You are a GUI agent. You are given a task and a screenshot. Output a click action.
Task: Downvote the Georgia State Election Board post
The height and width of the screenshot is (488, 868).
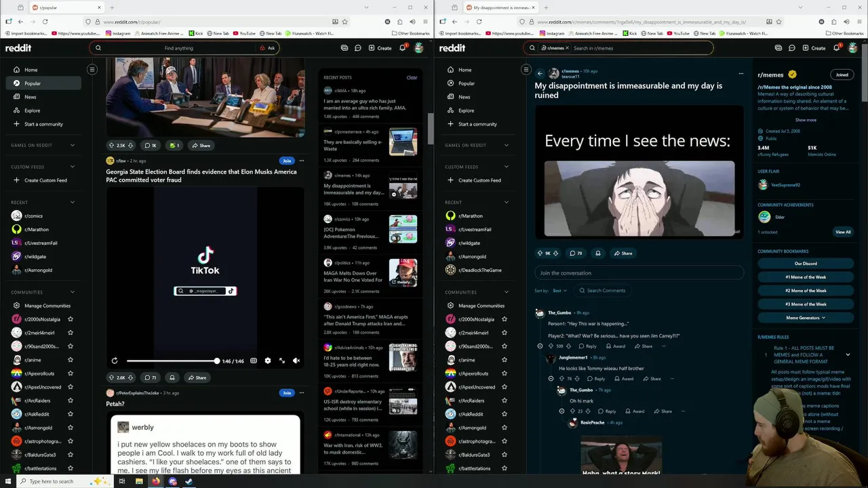(131, 378)
